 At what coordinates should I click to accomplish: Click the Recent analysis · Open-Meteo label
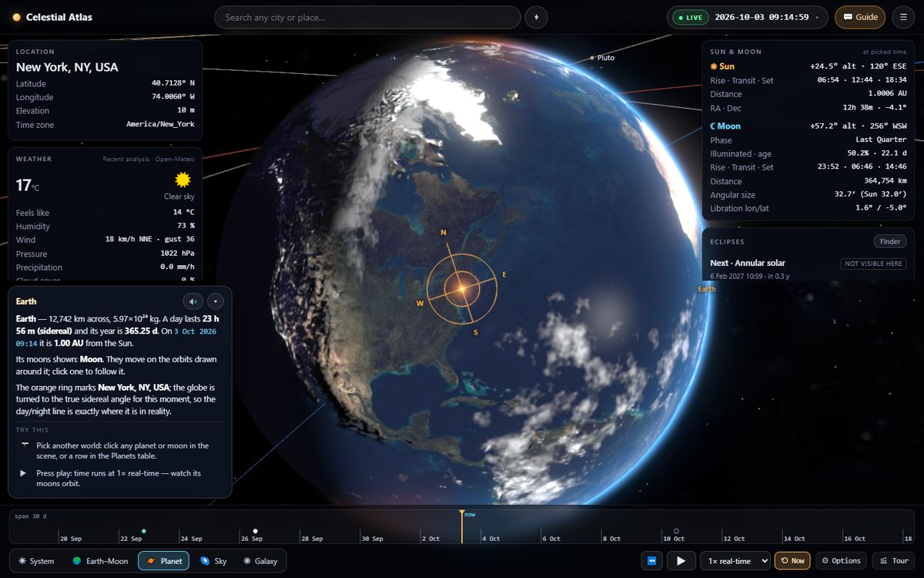149,159
